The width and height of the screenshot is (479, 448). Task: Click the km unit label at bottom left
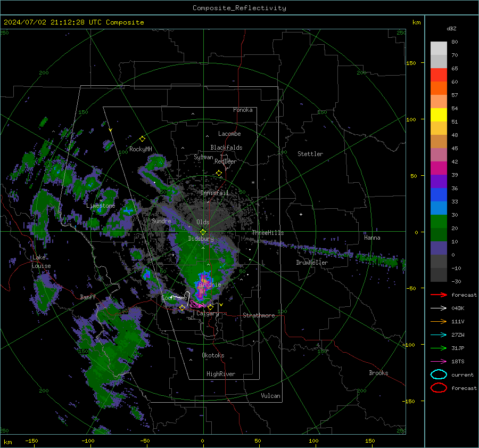7,442
